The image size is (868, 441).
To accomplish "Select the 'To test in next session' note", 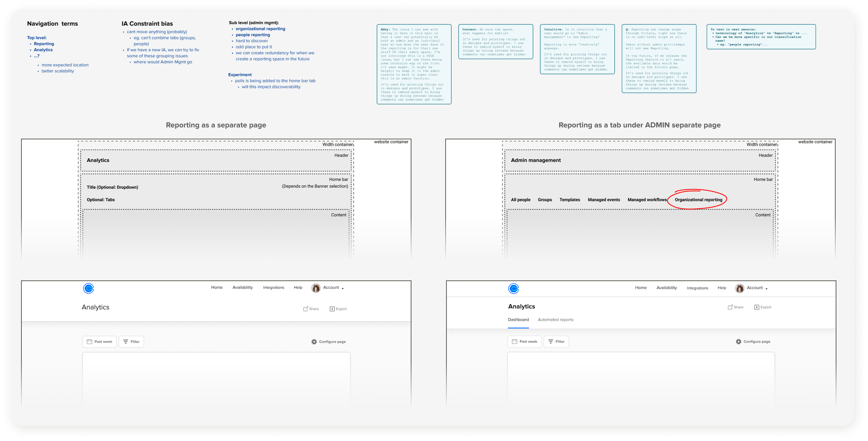I will coord(761,37).
